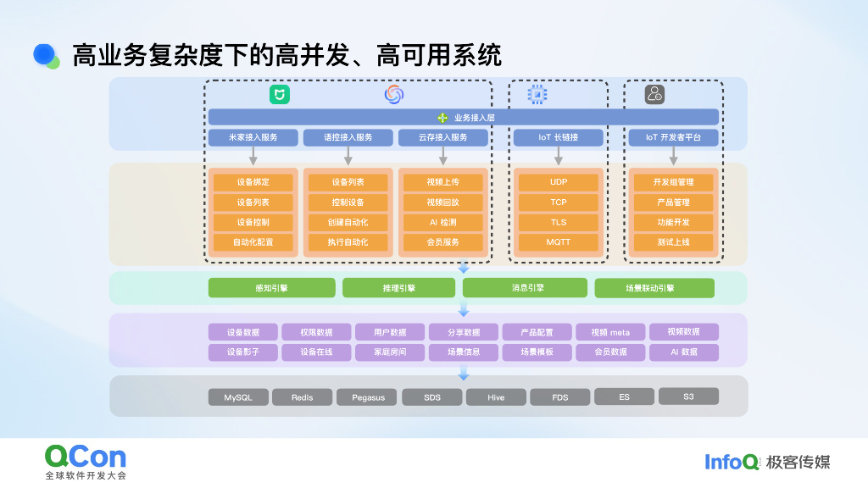Select the 米家接入服务 box
This screenshot has height=488, width=868.
pyautogui.click(x=253, y=137)
